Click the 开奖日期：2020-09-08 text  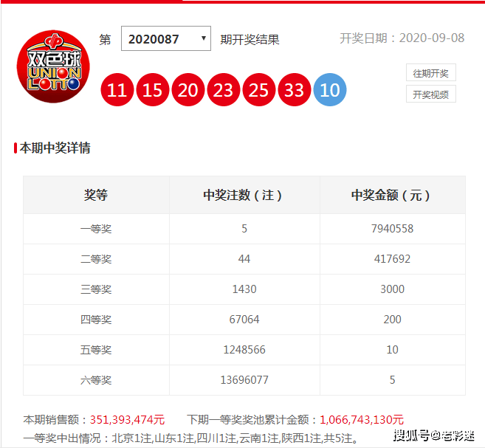pos(402,38)
